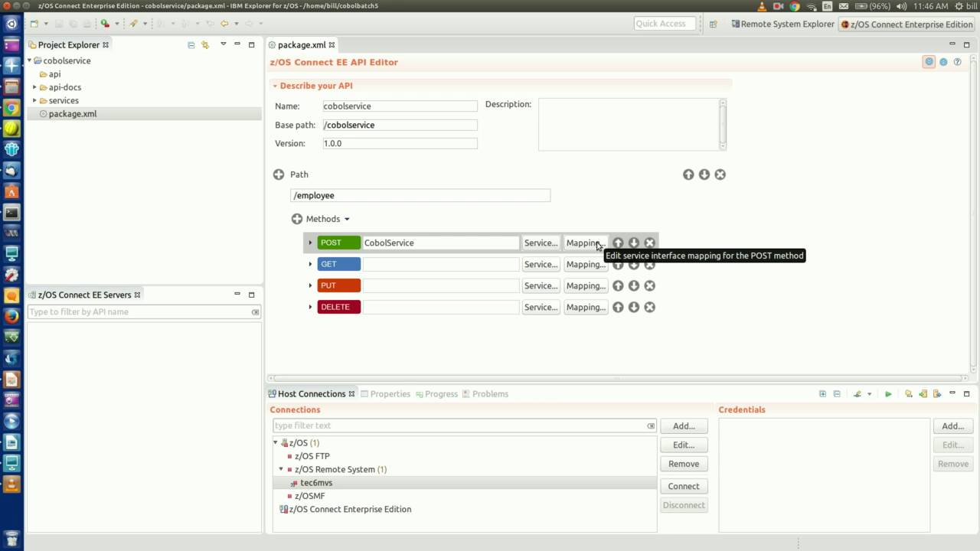Collapse the z/OS connections node

point(276,442)
